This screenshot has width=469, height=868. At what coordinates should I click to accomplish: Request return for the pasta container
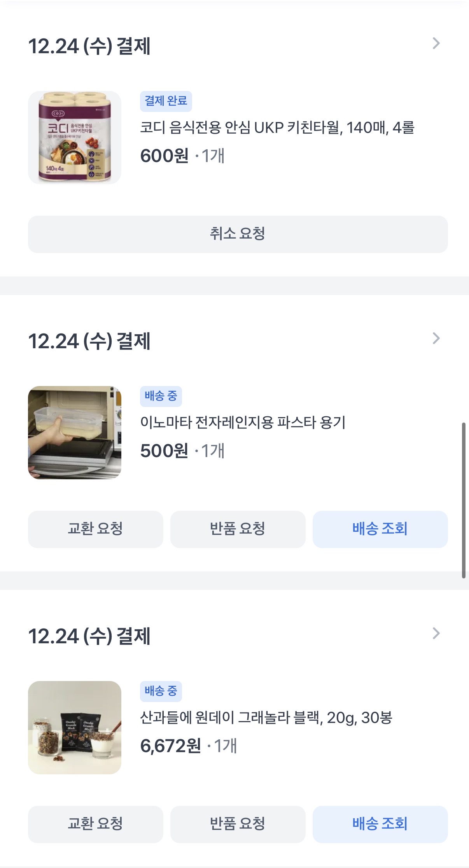(238, 529)
